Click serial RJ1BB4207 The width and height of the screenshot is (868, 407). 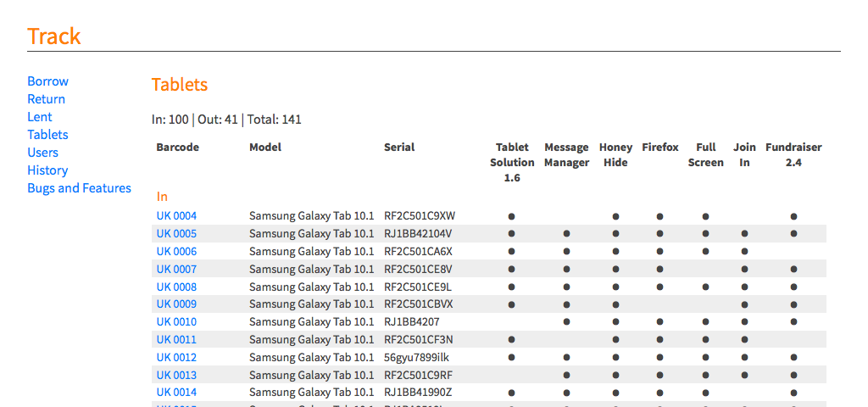412,321
